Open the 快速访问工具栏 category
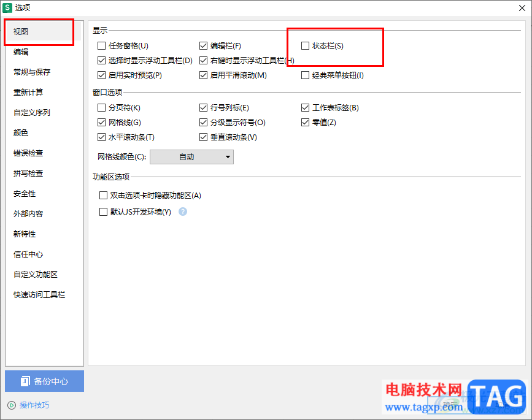The height and width of the screenshot is (420, 532). click(43, 294)
